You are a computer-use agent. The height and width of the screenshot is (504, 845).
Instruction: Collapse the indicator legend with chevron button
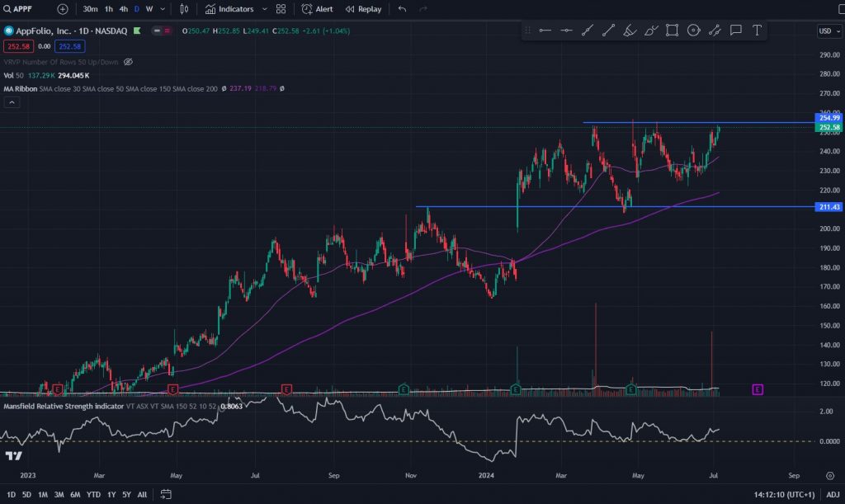12,102
